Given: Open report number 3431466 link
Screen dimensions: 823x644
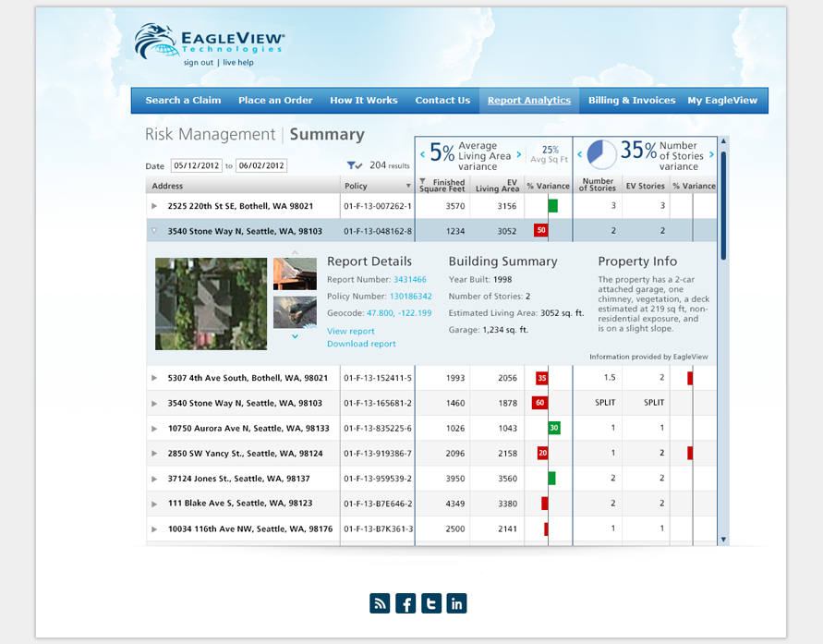Looking at the screenshot, I should click(410, 280).
